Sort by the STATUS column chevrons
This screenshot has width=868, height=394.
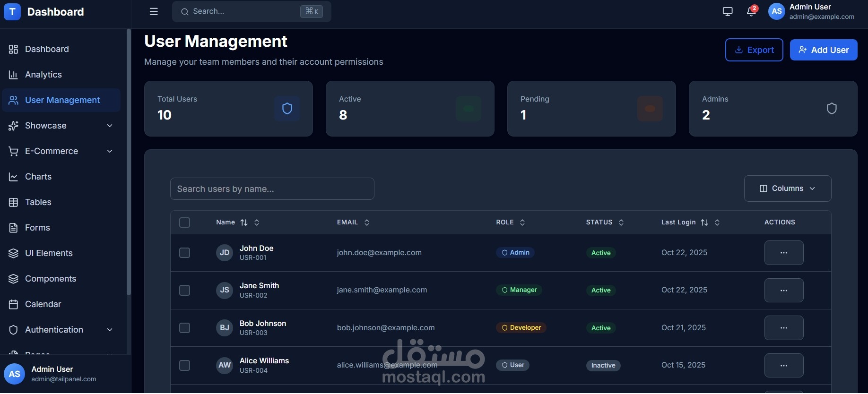pyautogui.click(x=621, y=223)
